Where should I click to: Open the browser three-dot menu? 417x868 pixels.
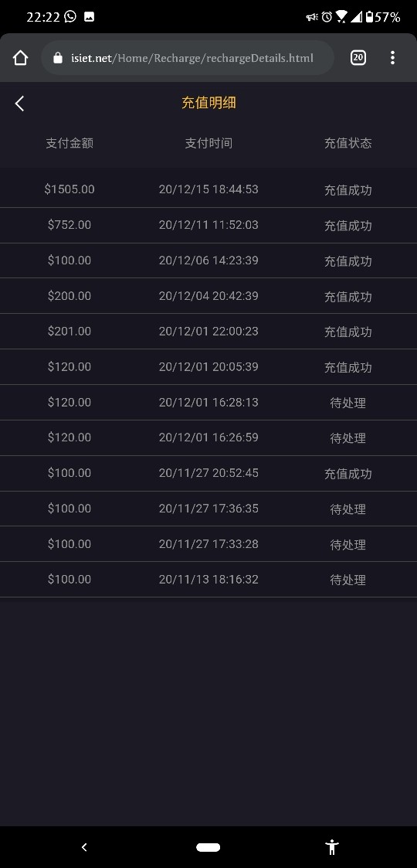(392, 57)
